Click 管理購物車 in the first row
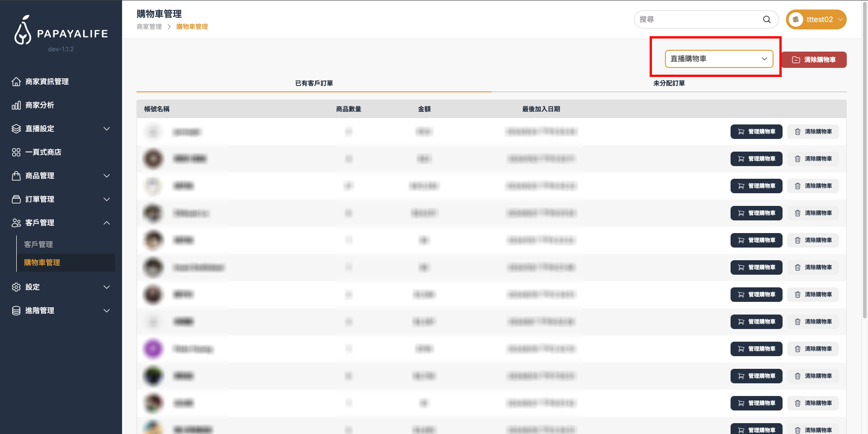This screenshot has height=434, width=868. (756, 132)
